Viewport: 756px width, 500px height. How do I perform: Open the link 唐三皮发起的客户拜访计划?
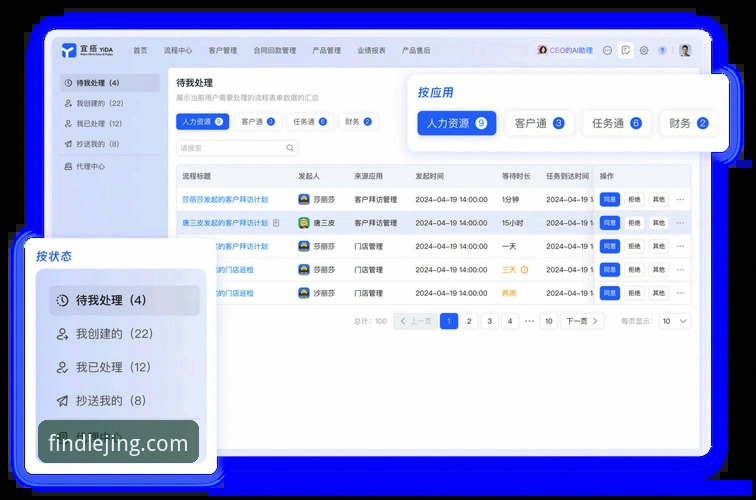(225, 223)
